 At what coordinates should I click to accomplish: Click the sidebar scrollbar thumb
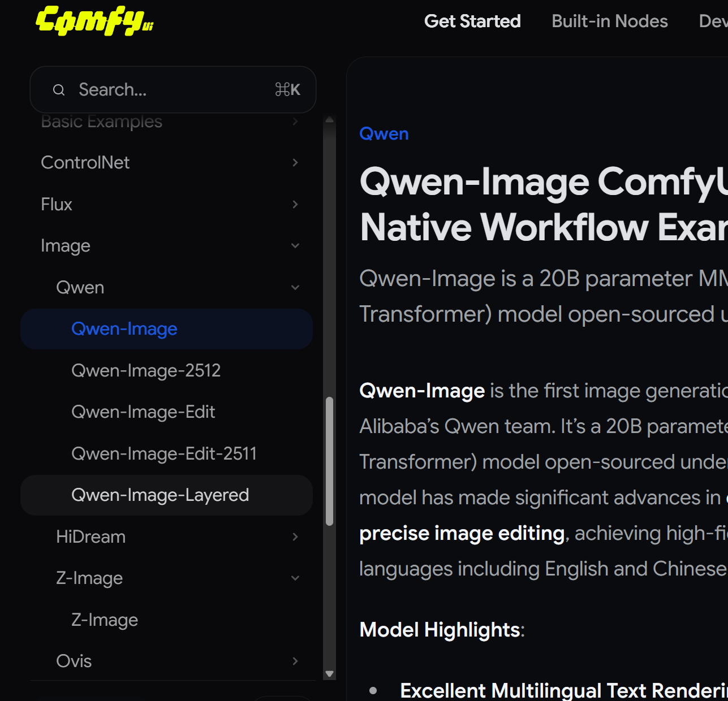[x=329, y=461]
